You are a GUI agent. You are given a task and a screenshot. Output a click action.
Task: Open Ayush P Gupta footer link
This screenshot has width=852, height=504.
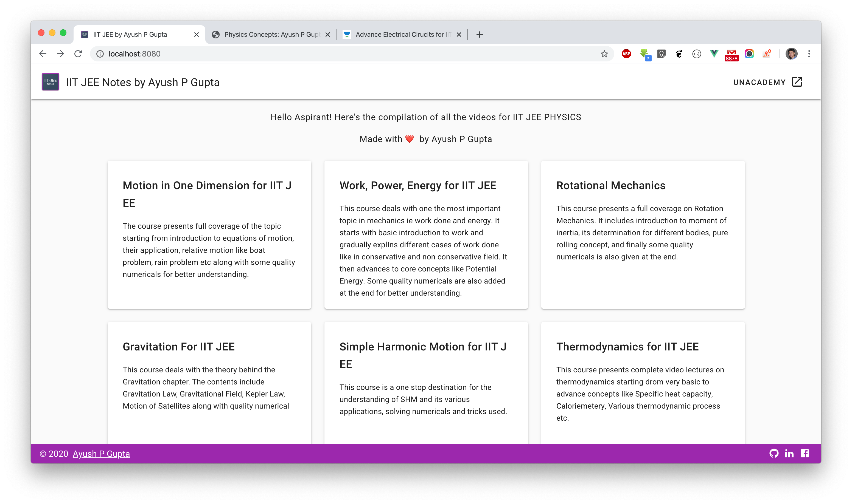[x=101, y=454]
